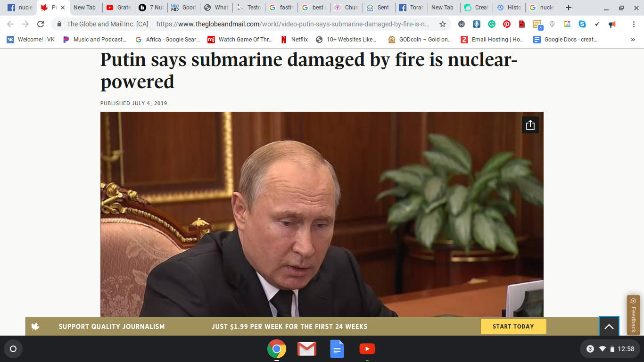Open Gmail from the shelf
644x362 pixels.
[306, 349]
